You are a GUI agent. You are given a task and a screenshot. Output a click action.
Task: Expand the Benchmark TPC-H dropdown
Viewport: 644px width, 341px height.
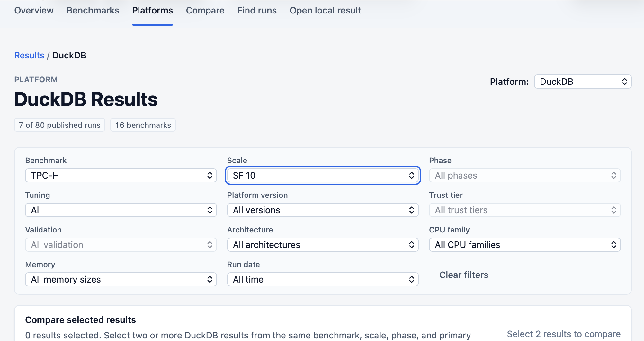tap(121, 175)
